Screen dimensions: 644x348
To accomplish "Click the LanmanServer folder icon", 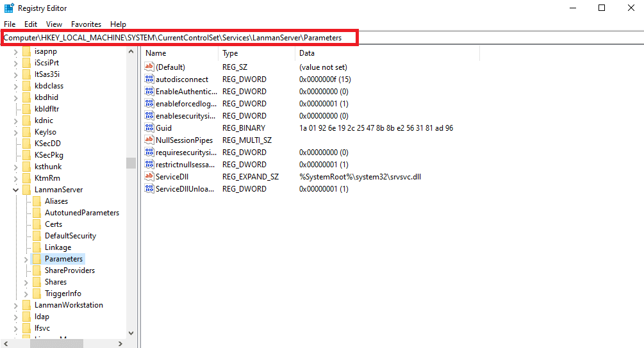I will pyautogui.click(x=27, y=190).
